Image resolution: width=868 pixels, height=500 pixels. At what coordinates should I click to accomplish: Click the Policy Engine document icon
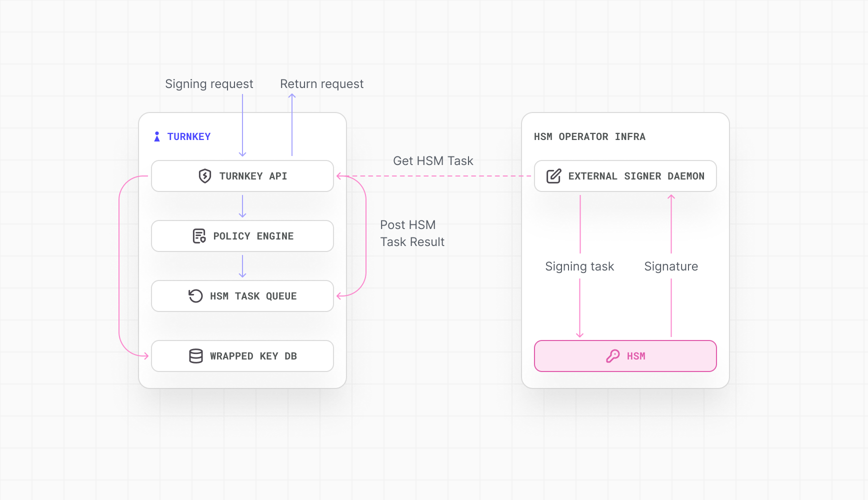[199, 236]
